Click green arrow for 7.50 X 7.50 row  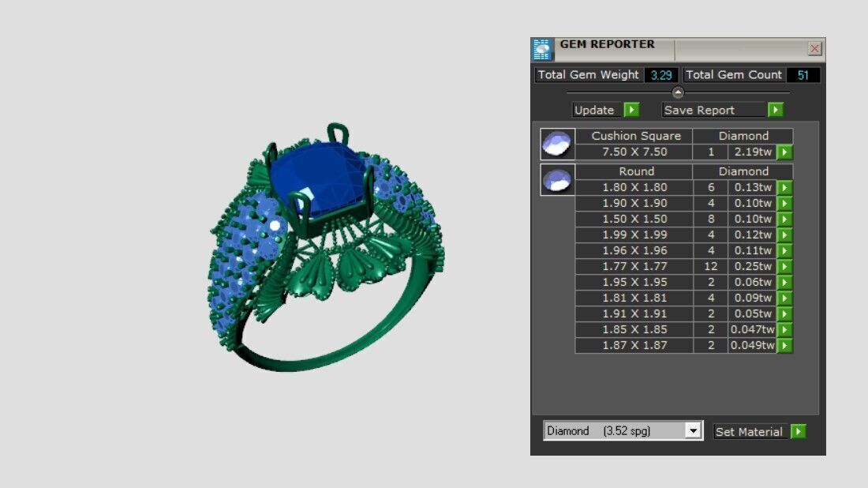[784, 152]
